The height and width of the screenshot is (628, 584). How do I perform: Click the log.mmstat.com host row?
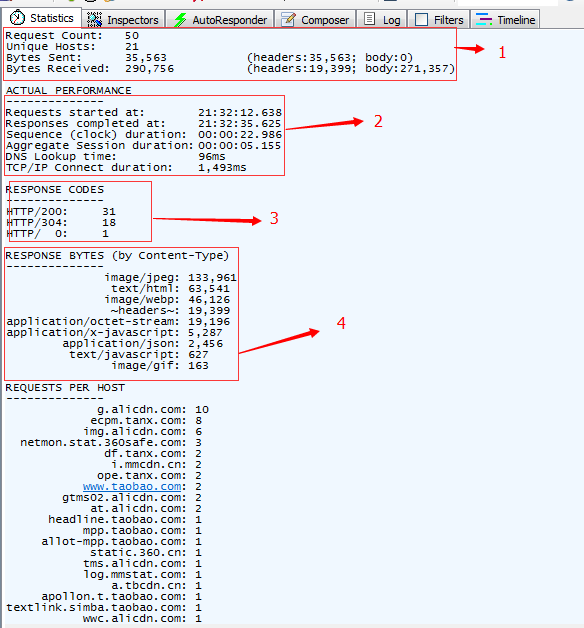coord(142,575)
